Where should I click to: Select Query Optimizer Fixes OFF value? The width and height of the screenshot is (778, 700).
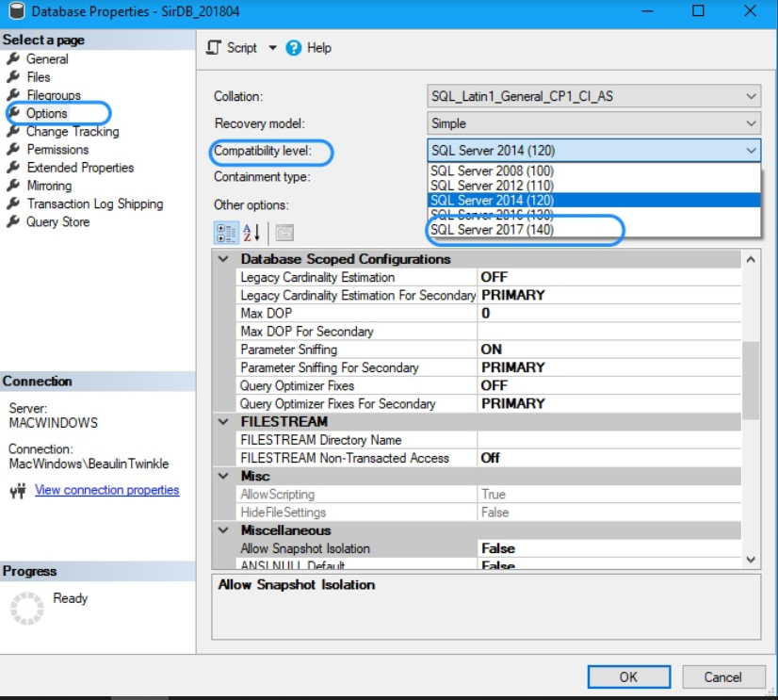tap(609, 385)
